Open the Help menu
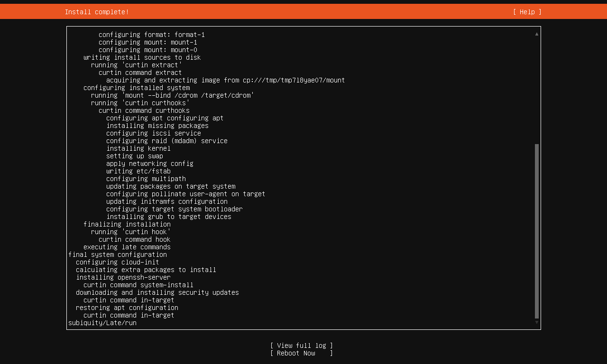The image size is (607, 364). coord(526,11)
